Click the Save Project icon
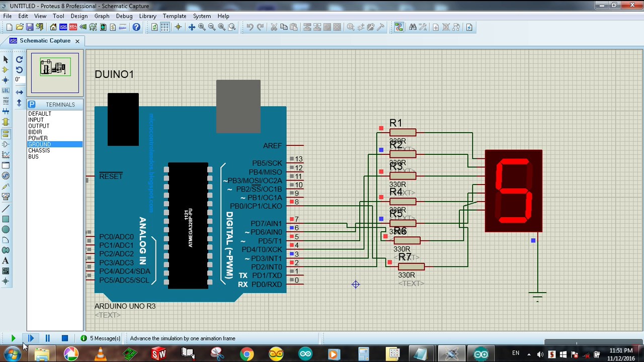644x362 pixels. click(x=30, y=27)
